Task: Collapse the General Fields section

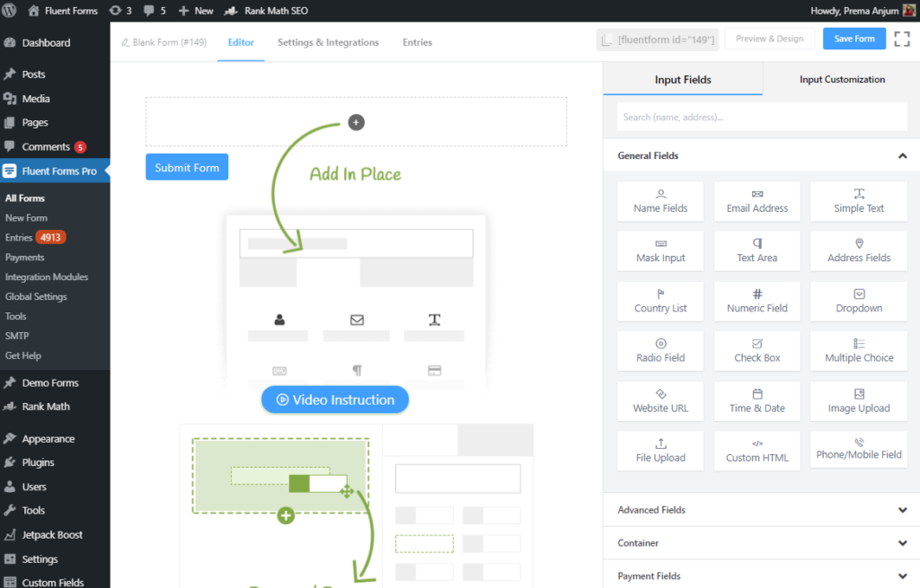Action: click(902, 156)
